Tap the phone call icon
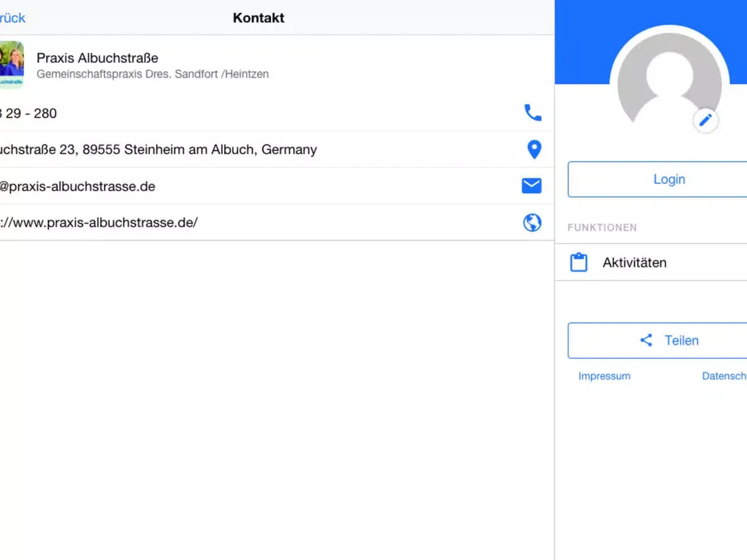 click(533, 113)
